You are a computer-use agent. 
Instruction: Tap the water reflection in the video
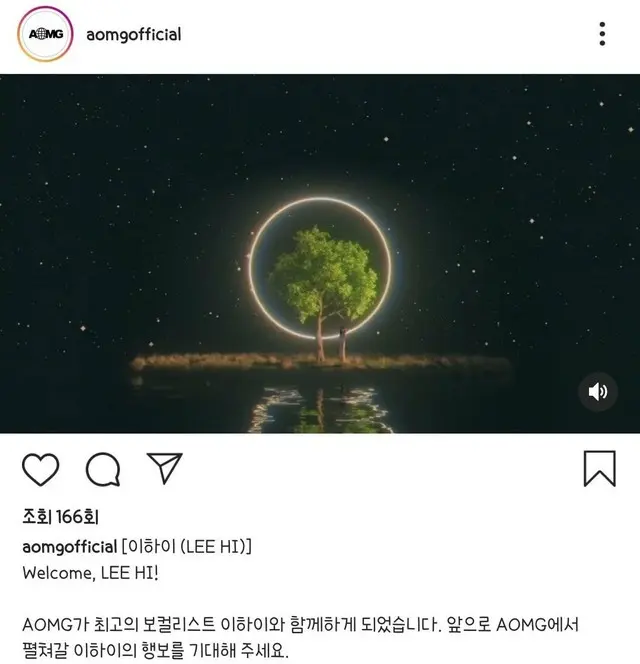321,409
